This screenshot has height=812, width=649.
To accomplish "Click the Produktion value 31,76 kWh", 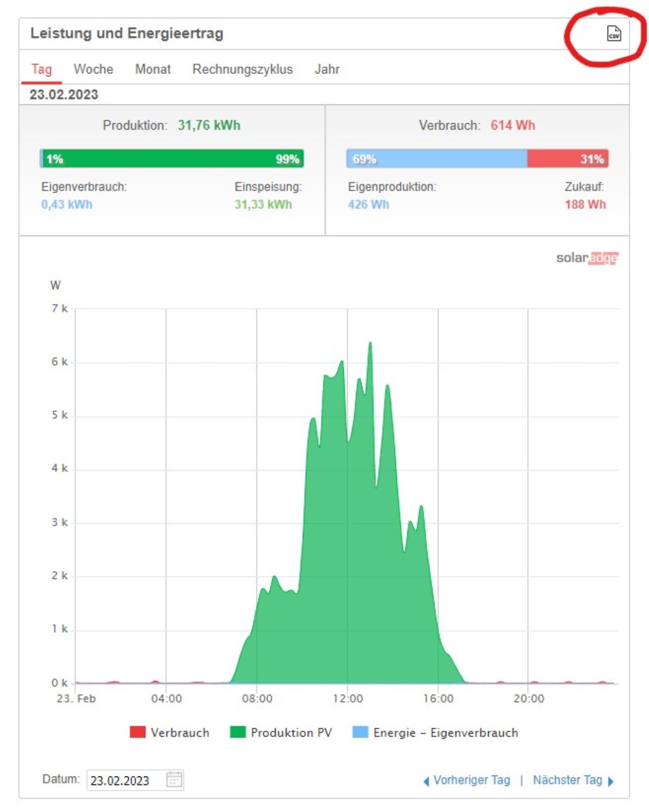I will pos(209,125).
